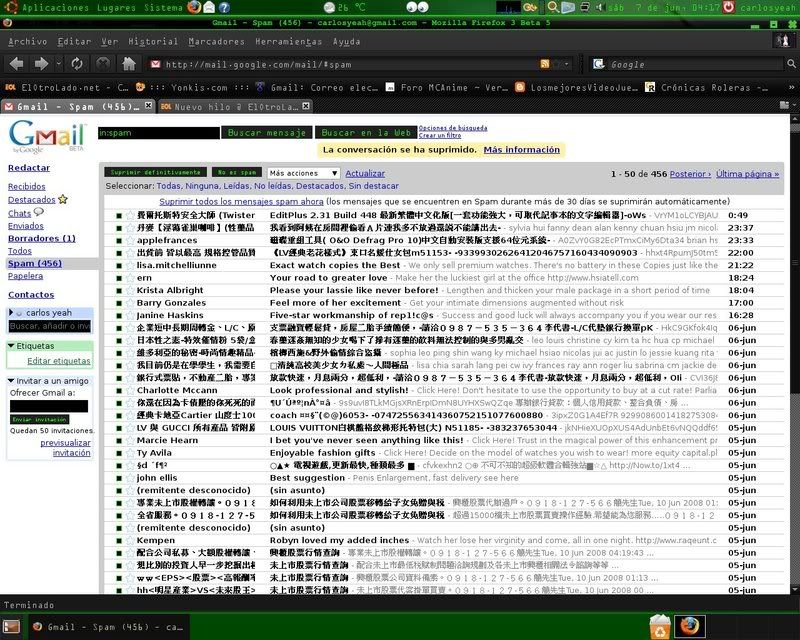Click Suprimir todos los mensajes spam ahora

click(x=241, y=202)
